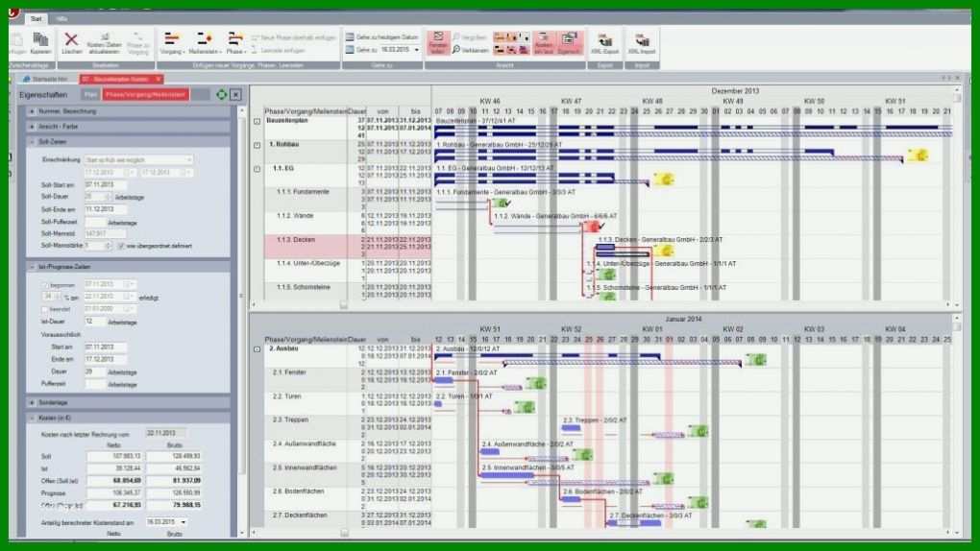Click the Soll-Ende am date field
The height and width of the screenshot is (551, 980).
[105, 209]
